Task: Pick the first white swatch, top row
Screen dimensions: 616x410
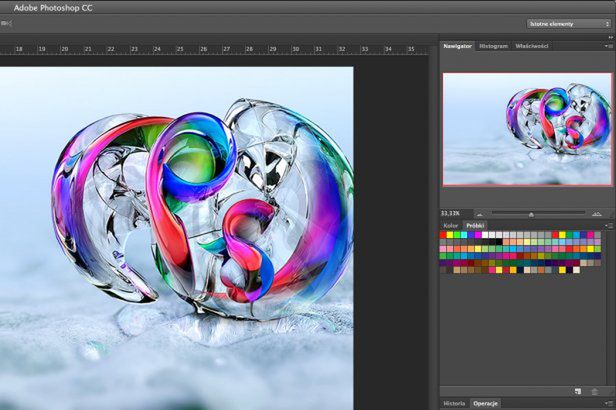Action: click(x=485, y=234)
